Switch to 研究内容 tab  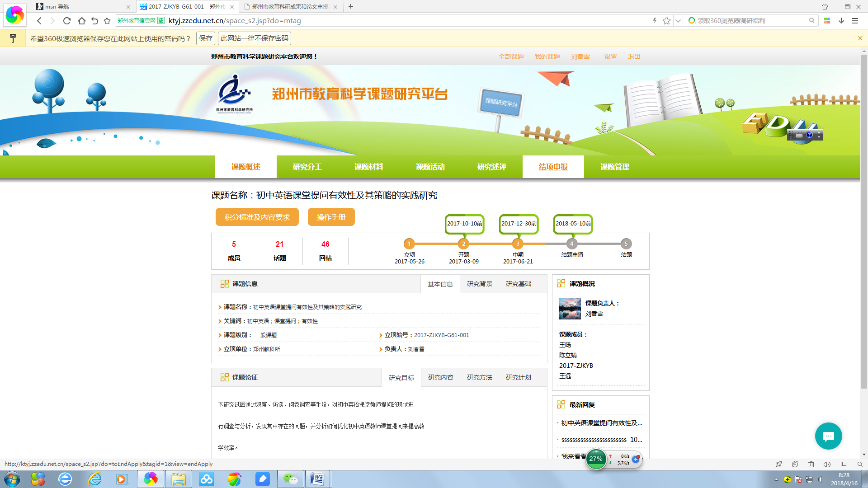(x=441, y=377)
